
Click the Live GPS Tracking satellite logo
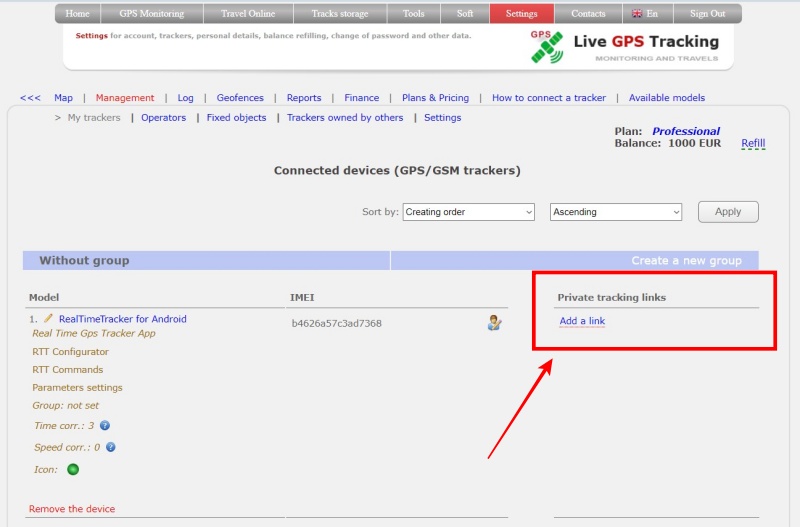(547, 47)
